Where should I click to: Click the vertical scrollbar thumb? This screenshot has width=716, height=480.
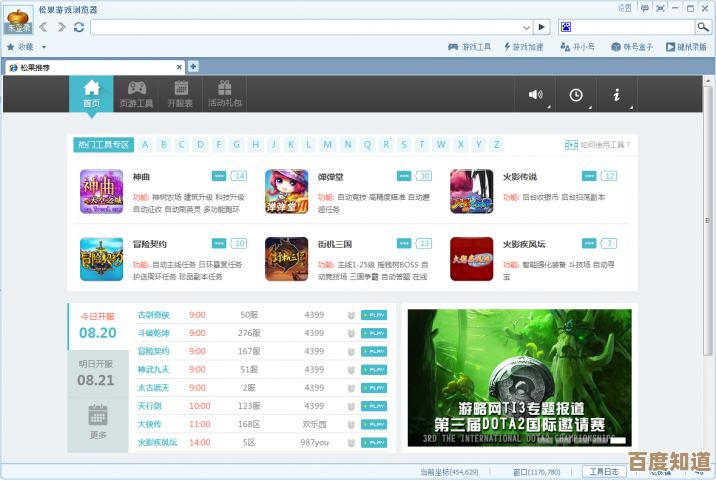707,220
